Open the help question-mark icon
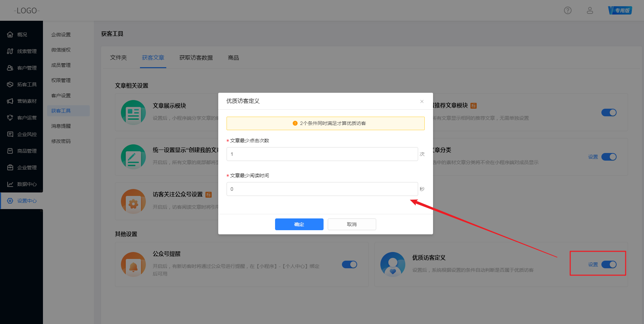 click(x=568, y=10)
